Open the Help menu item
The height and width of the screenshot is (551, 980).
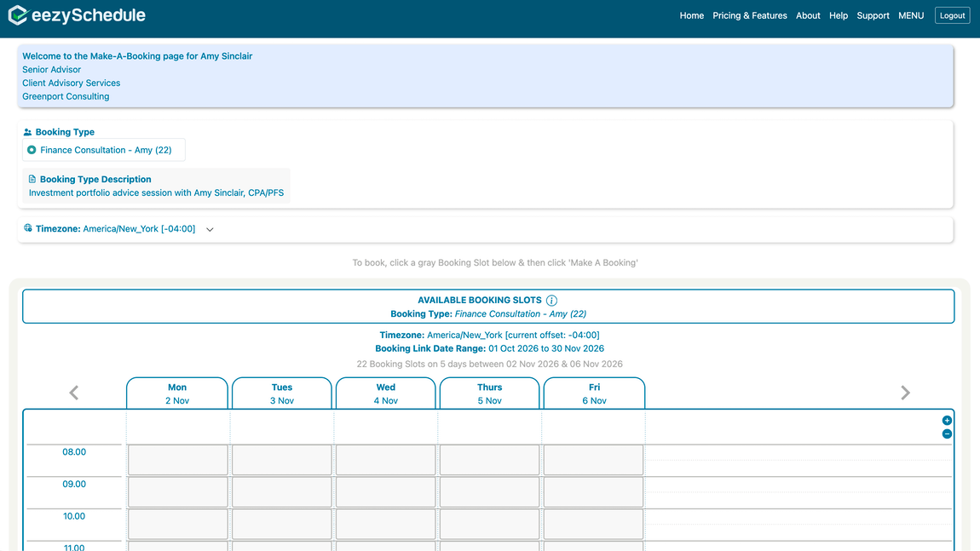pyautogui.click(x=839, y=15)
